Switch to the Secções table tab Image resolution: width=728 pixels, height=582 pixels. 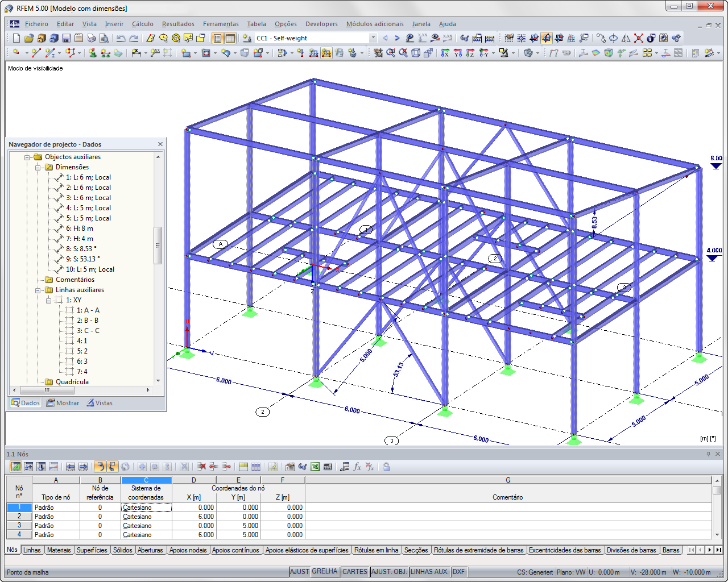(x=416, y=550)
